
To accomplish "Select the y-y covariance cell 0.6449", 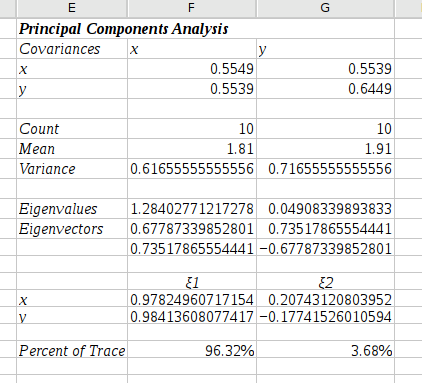I will (326, 89).
